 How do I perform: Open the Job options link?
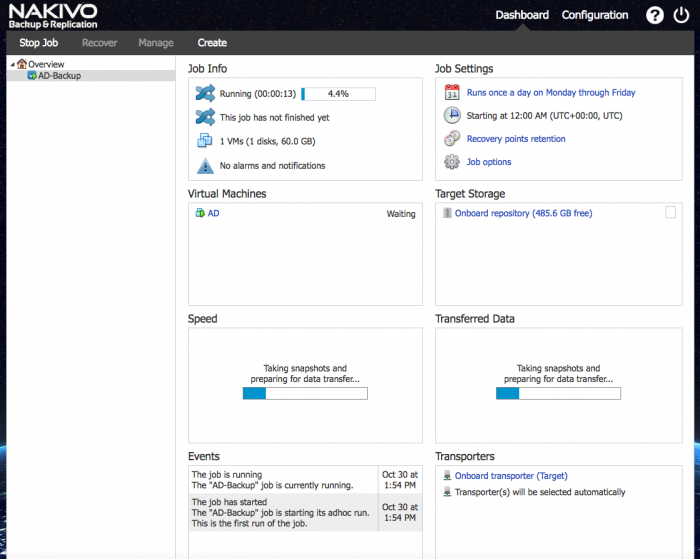click(489, 162)
